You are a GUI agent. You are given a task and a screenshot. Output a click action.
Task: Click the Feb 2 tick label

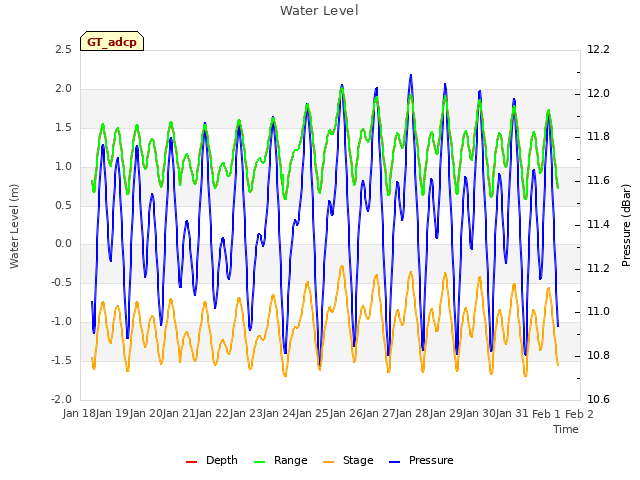pos(579,414)
